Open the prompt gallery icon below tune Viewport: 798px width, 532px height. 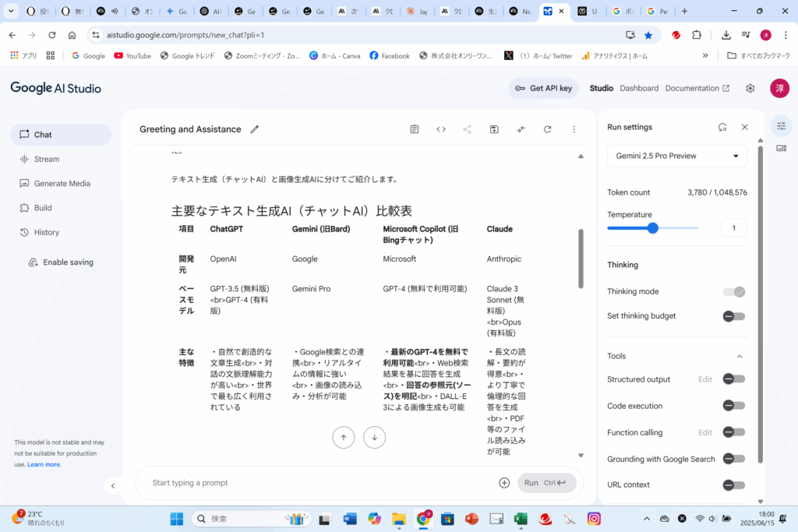781,149
